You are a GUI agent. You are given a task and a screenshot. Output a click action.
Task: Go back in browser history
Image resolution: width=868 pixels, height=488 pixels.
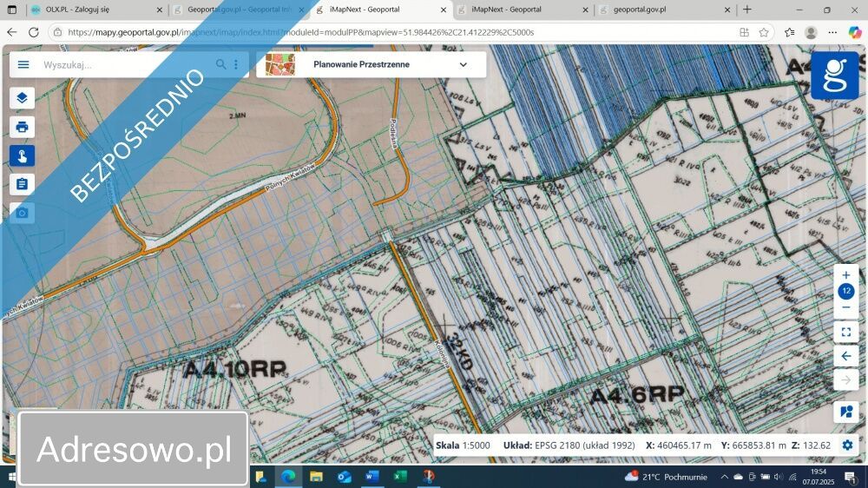(12, 33)
